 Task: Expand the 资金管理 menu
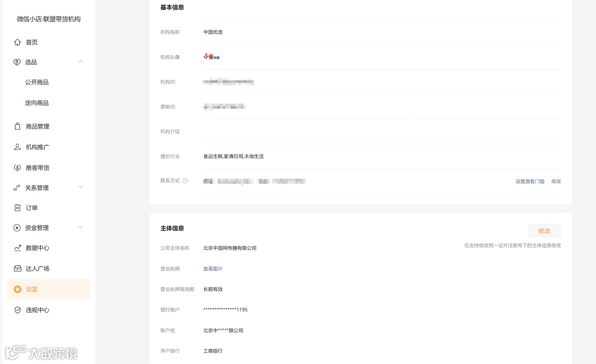(x=81, y=227)
